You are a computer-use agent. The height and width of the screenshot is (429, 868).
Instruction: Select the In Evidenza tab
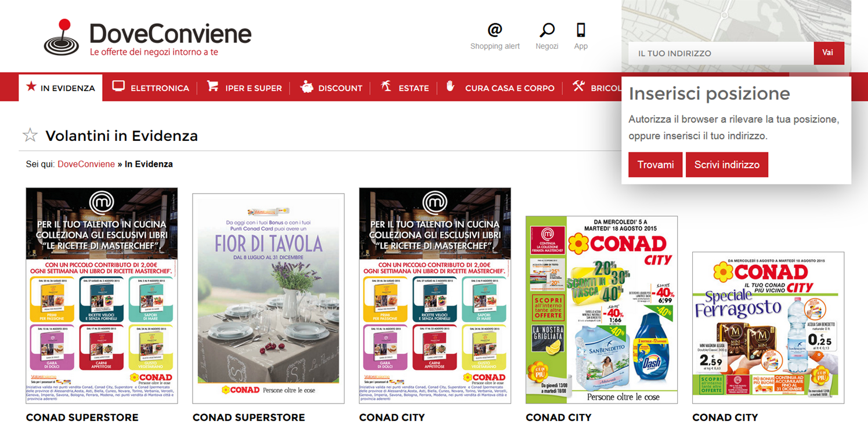click(x=60, y=88)
